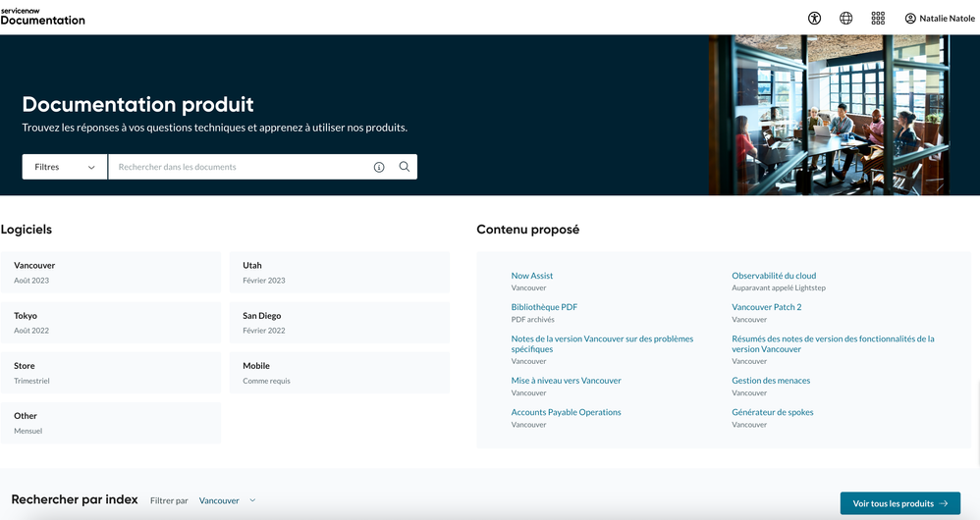Open Générateur de spokes link
Screen dimensions: 980x520
tap(773, 412)
